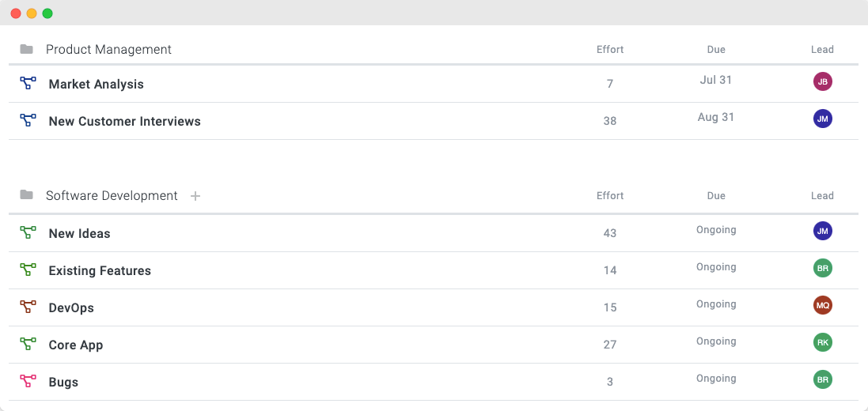Open the Aug 31 due date picker

(x=716, y=117)
